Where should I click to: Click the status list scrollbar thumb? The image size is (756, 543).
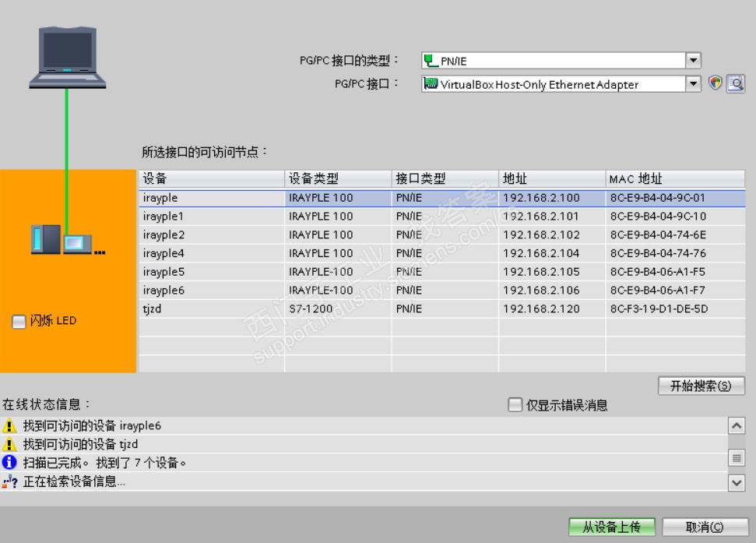[x=737, y=458]
